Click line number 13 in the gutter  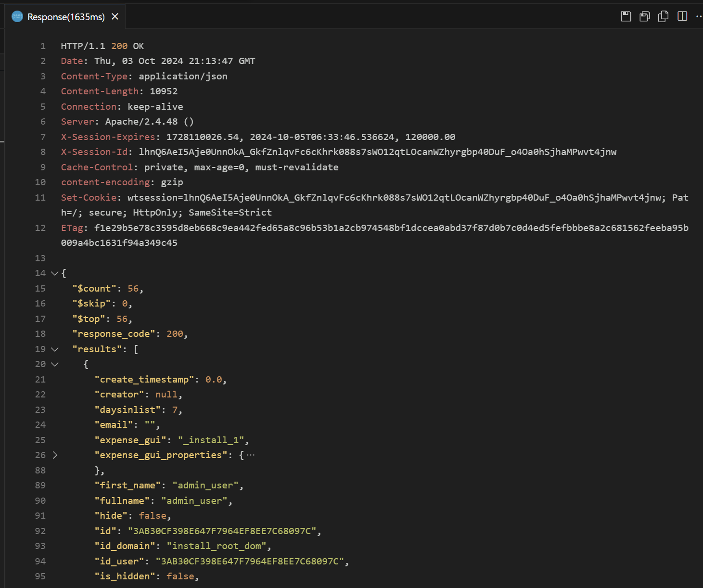pyautogui.click(x=40, y=258)
